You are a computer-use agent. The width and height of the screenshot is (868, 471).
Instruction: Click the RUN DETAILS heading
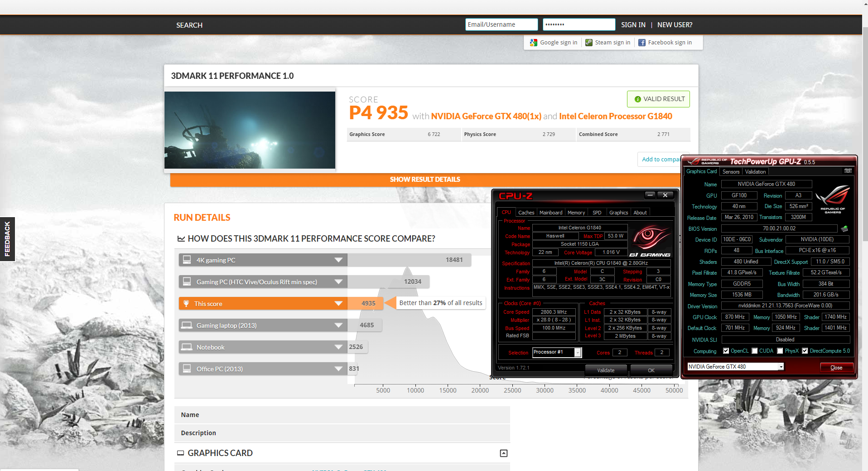point(202,218)
